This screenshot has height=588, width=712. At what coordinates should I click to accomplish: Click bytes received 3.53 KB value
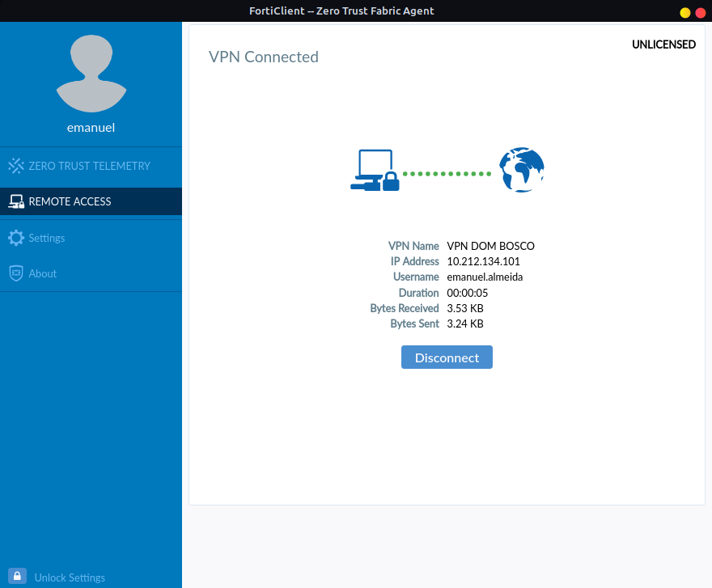click(465, 308)
